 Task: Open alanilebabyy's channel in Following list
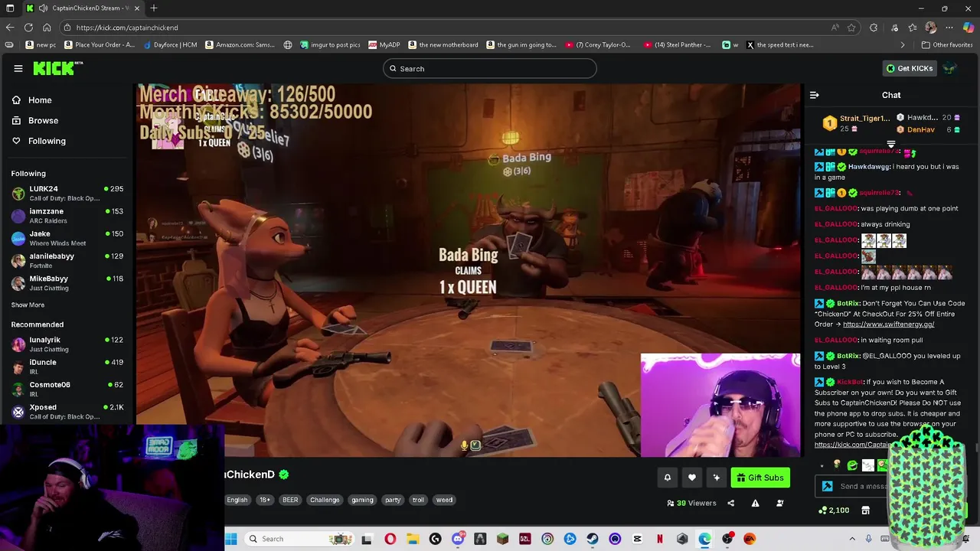click(x=67, y=260)
